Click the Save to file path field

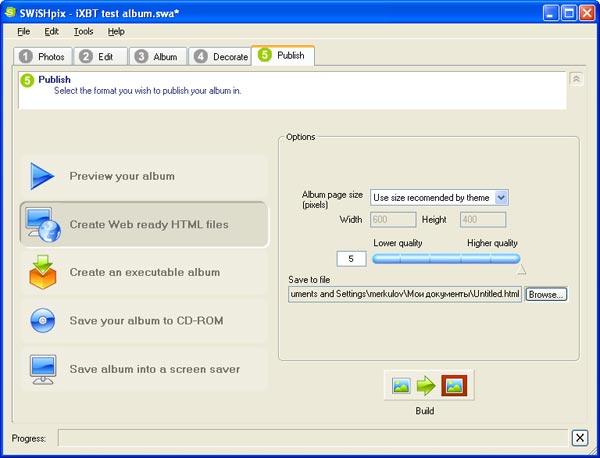[x=405, y=294]
